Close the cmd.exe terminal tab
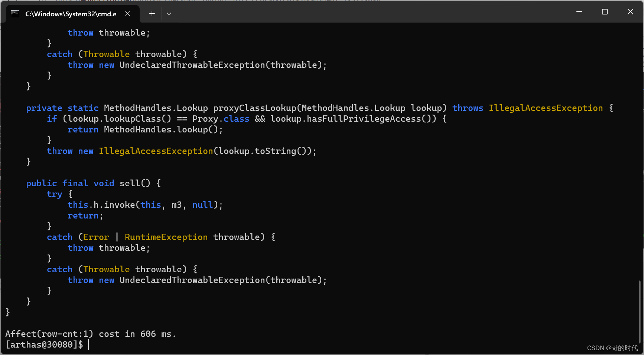 tap(128, 14)
